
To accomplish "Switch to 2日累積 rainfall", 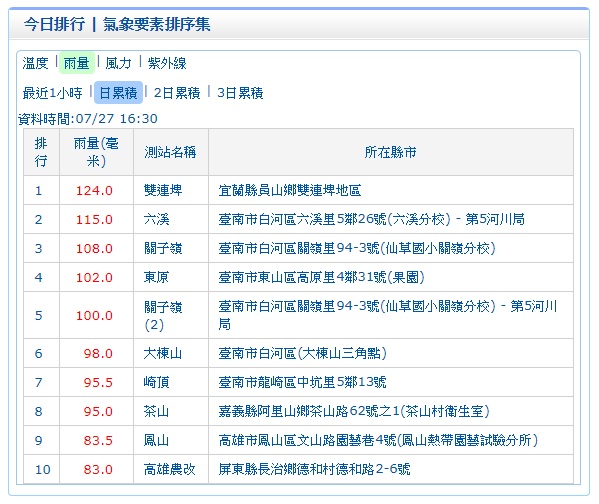I will 177,93.
